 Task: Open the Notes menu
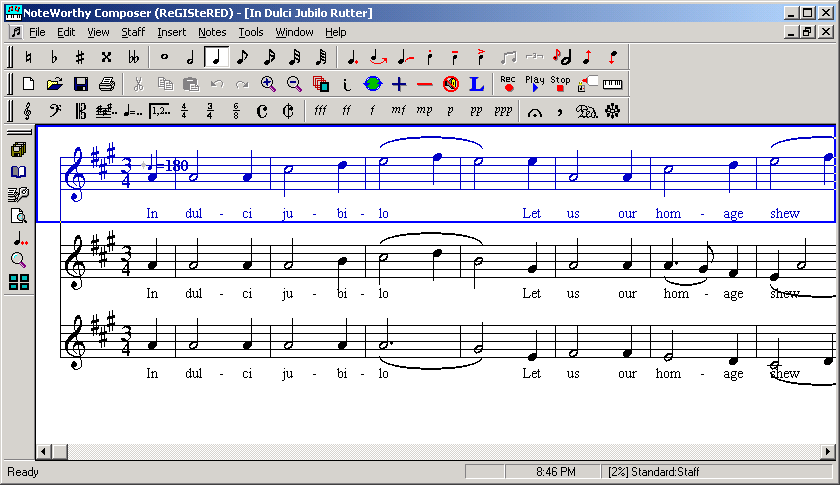tap(212, 32)
